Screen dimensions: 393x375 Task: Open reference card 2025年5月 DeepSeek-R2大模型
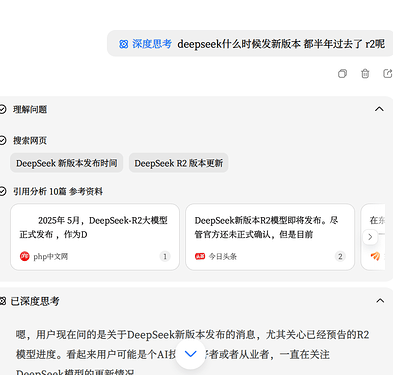(x=95, y=237)
